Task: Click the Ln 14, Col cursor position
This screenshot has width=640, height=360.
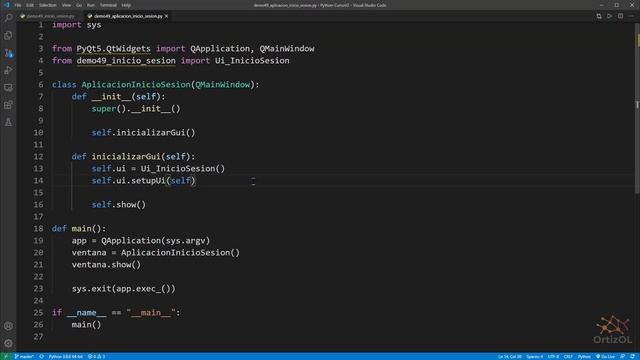Action: click(x=509, y=356)
